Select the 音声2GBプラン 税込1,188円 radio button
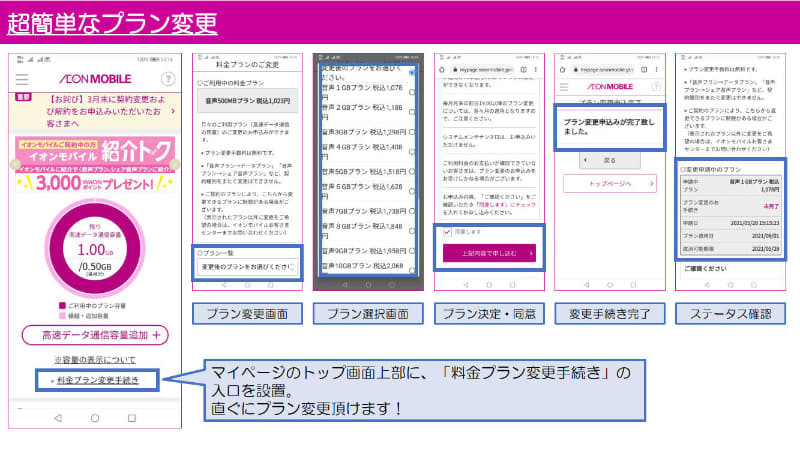Screen dimensions: 800x450 [x=412, y=112]
